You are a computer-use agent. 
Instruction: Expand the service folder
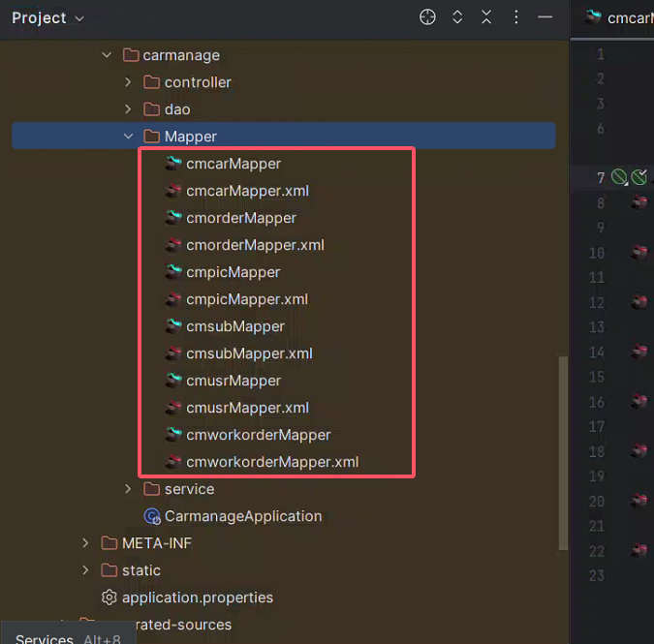coord(128,489)
